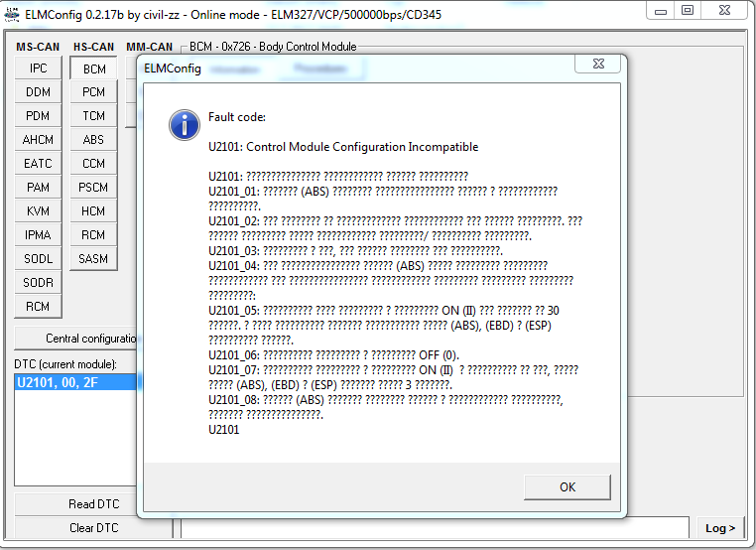Select the IPMA module button

tap(38, 235)
